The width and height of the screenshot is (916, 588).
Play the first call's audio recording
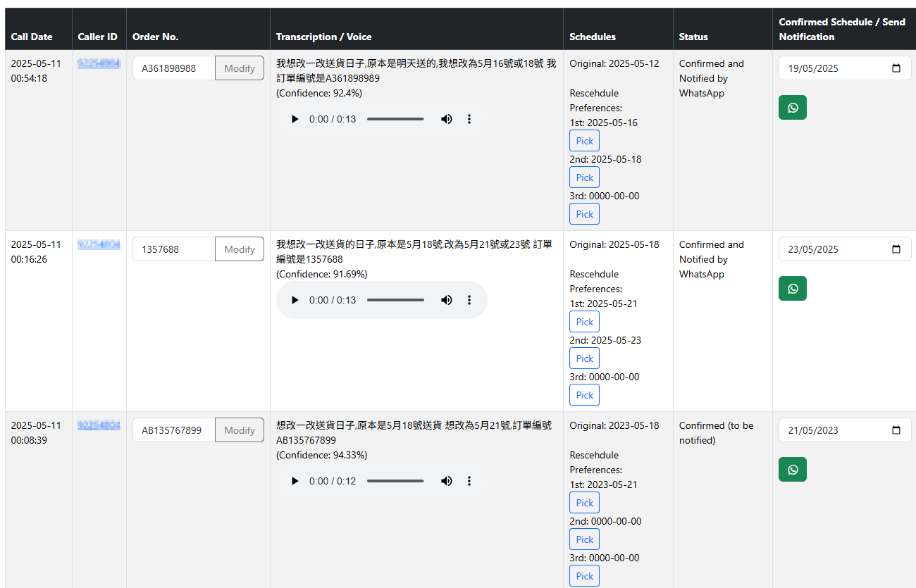(295, 119)
